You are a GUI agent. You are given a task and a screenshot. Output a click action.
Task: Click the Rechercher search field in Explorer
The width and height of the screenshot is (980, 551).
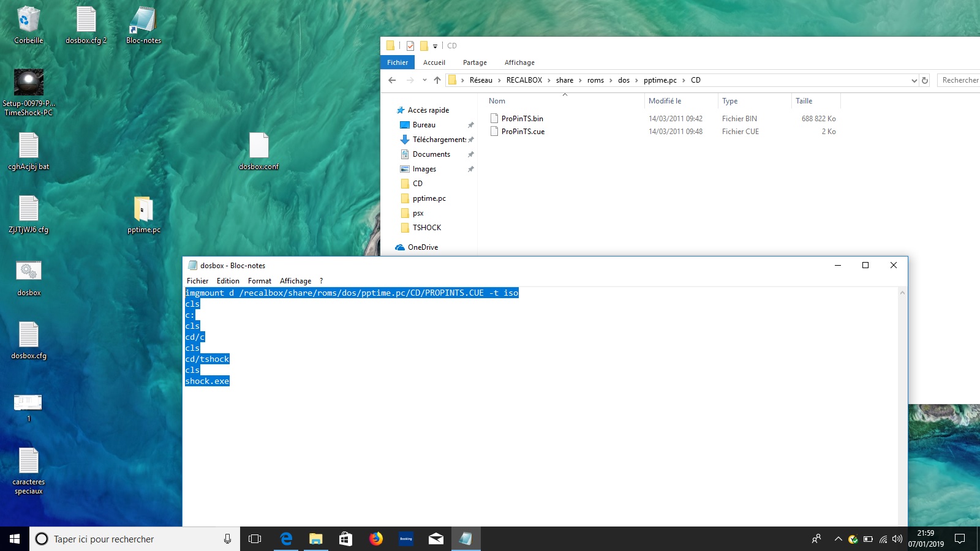pos(959,80)
